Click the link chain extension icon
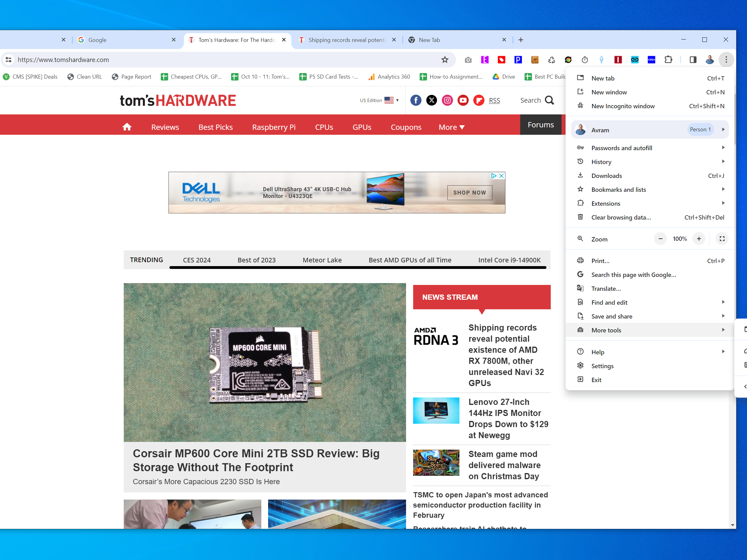The height and width of the screenshot is (560, 747). (635, 60)
